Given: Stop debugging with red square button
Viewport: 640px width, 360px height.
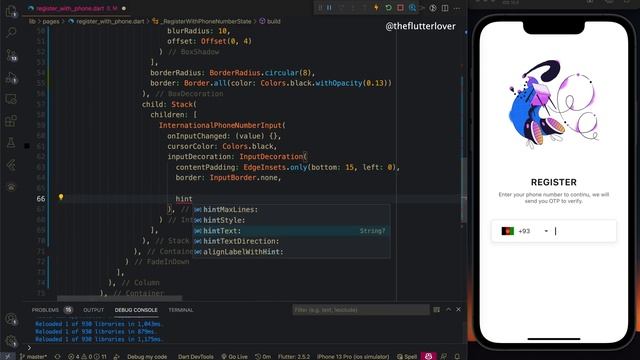Looking at the screenshot, I should (400, 8).
